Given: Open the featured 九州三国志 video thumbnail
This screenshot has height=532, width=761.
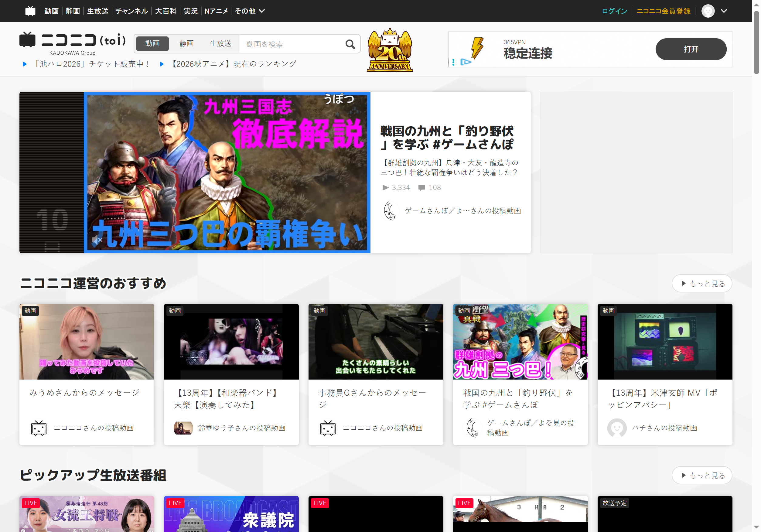Looking at the screenshot, I should [x=227, y=172].
